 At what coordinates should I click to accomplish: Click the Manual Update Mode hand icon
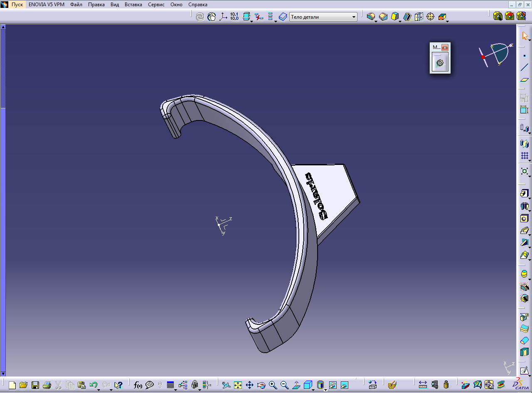(212, 17)
